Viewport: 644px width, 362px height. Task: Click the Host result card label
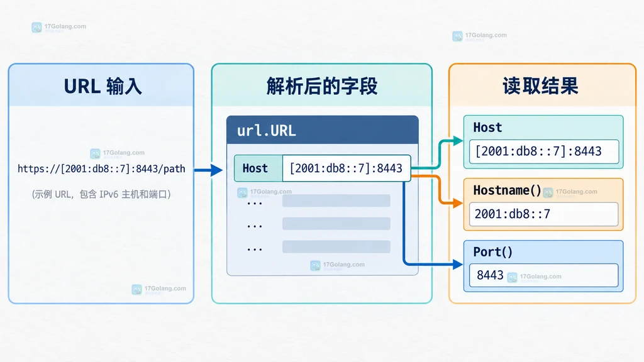pyautogui.click(x=487, y=128)
